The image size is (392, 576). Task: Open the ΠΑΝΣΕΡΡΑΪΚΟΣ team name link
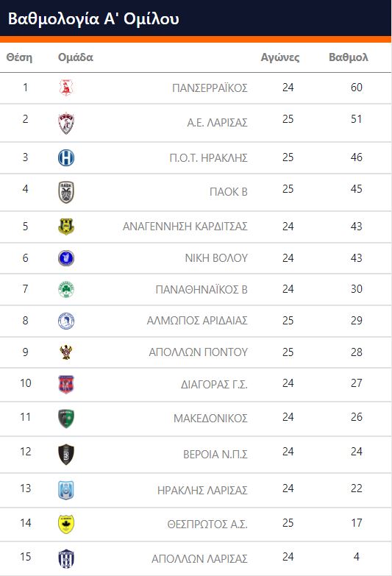(x=210, y=88)
